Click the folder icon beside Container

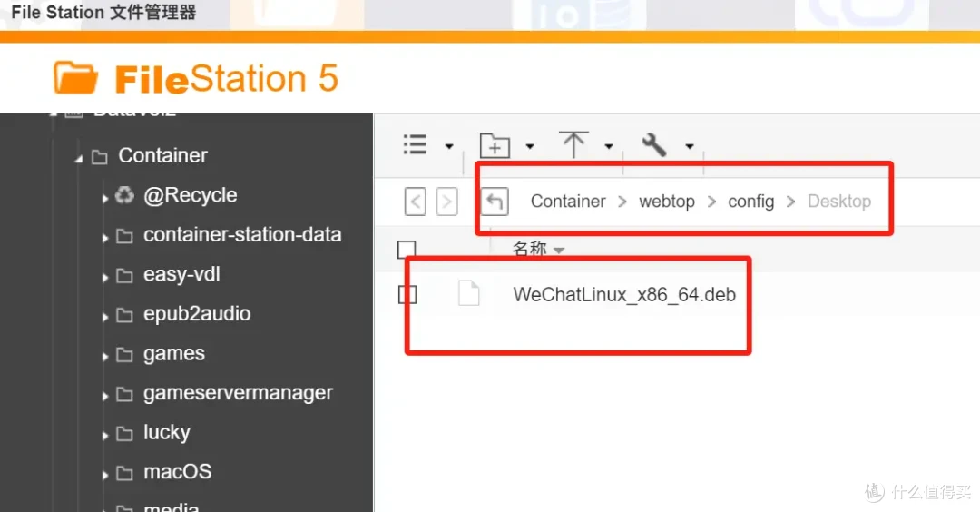tap(100, 157)
